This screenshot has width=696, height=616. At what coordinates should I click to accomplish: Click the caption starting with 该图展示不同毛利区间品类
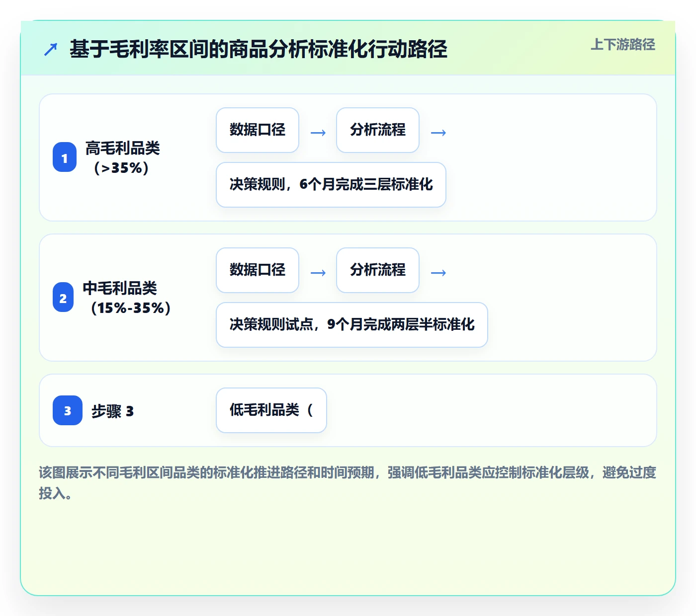(348, 482)
